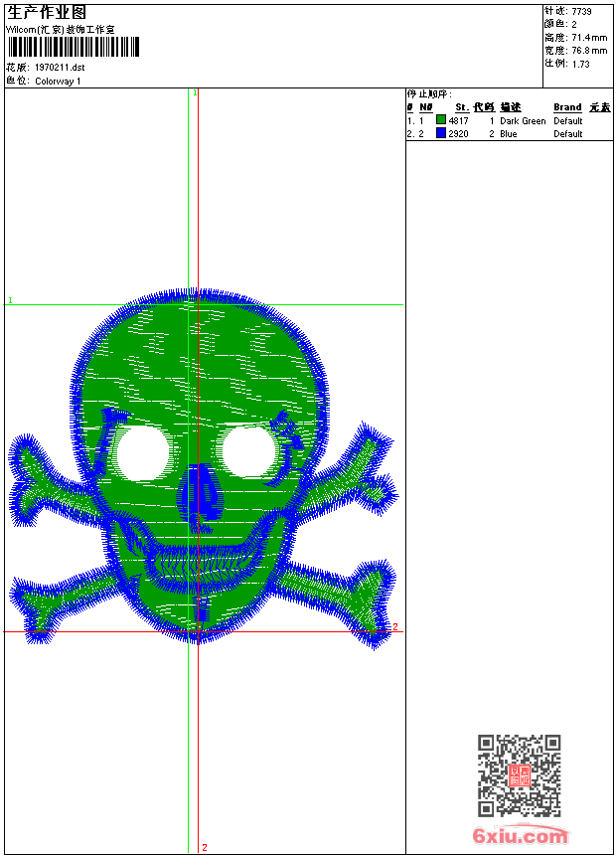The width and height of the screenshot is (616, 855).
Task: Click the Dark Green color swatch
Action: point(441,120)
